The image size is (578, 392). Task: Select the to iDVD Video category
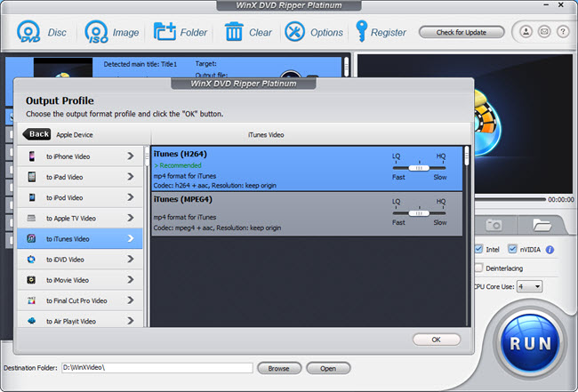pyautogui.click(x=80, y=260)
